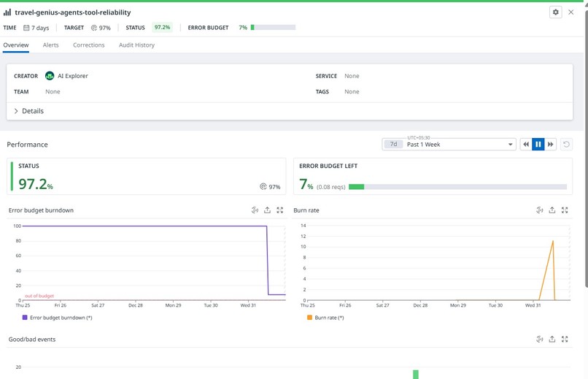Click the Error budget burndown (*) legend label
This screenshot has width=588, height=379.
click(61, 318)
